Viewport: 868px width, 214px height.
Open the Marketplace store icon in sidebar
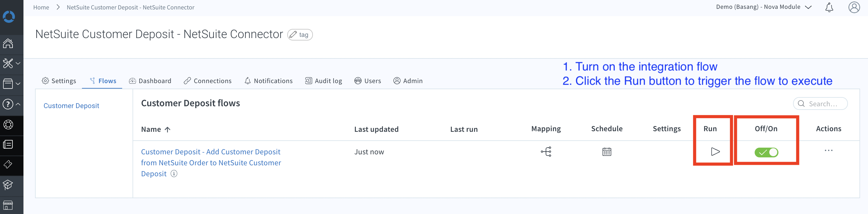click(8, 205)
